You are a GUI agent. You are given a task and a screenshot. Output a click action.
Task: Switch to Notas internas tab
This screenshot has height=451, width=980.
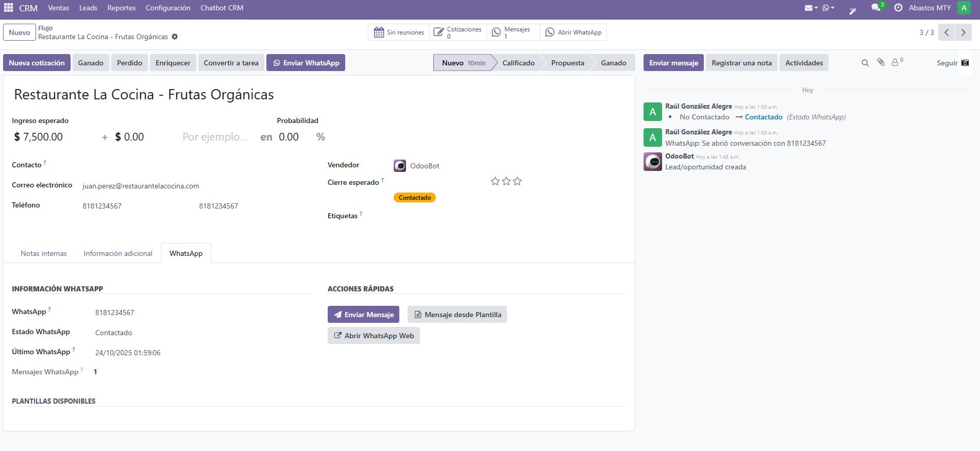point(44,253)
